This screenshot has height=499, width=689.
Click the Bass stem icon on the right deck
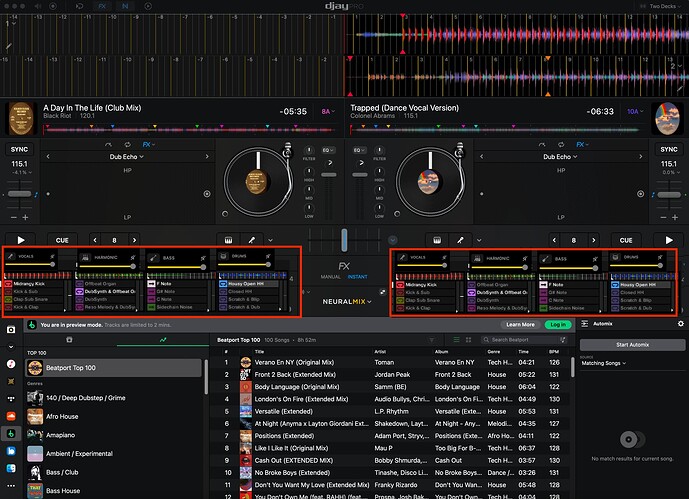point(545,259)
